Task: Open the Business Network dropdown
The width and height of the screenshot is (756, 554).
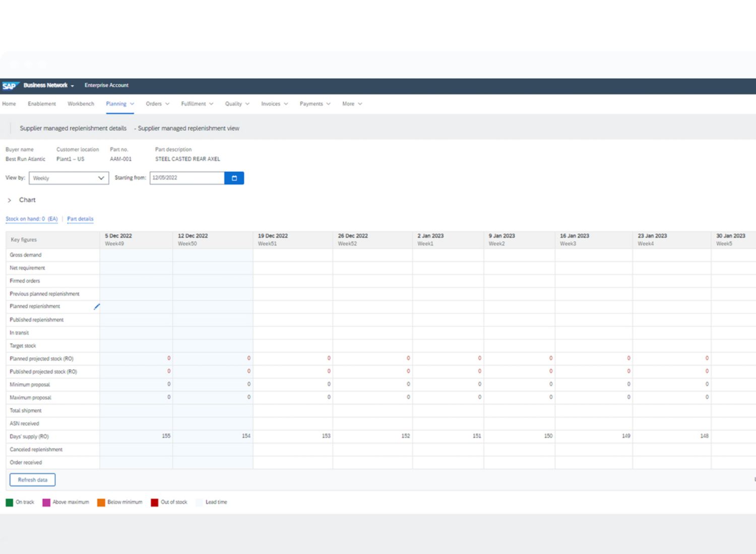Action: 49,86
